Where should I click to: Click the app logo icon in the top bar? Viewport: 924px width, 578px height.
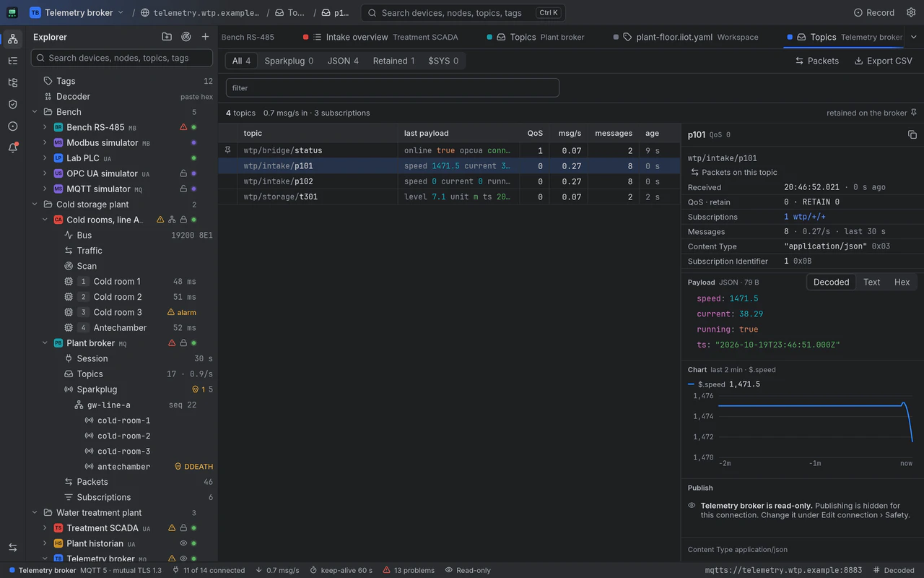click(x=12, y=12)
